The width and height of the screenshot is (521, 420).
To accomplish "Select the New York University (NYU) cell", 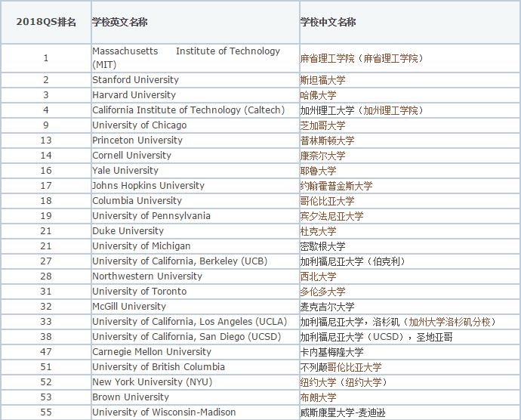I will (196, 381).
